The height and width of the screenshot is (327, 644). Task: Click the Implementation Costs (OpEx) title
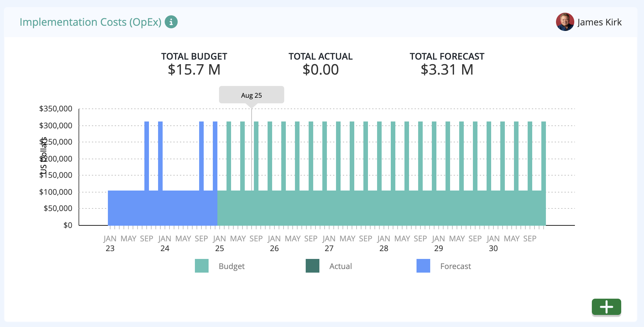(x=91, y=22)
